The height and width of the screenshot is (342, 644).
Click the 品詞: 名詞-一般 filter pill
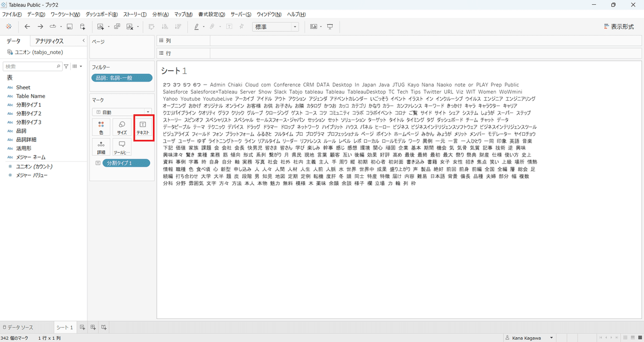[122, 78]
